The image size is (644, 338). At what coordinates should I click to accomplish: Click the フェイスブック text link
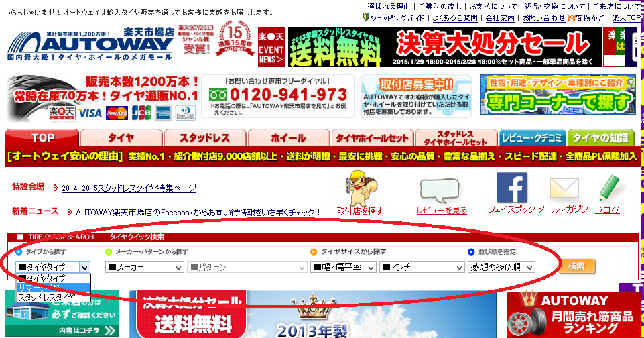511,209
